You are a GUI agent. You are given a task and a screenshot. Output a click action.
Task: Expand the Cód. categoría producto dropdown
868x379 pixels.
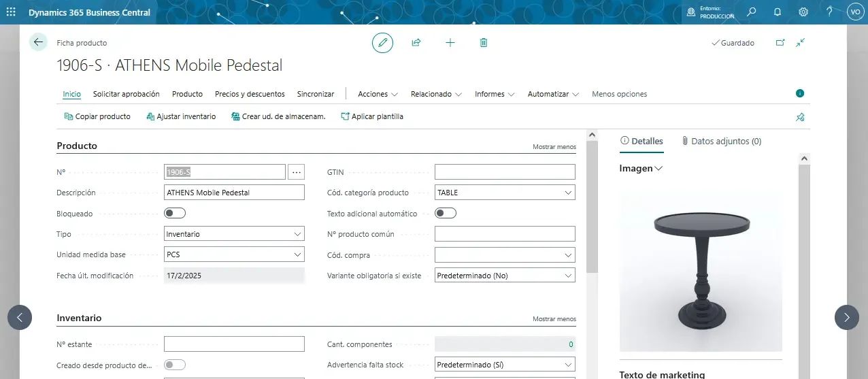[x=504, y=193]
